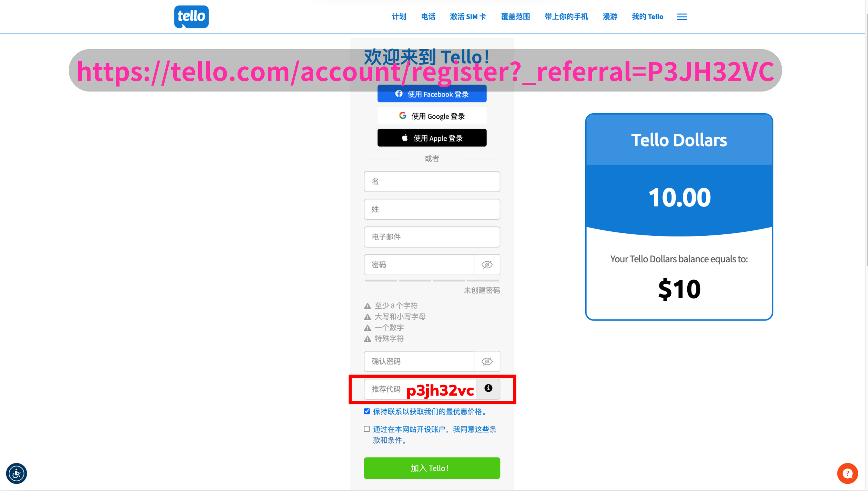This screenshot has height=491, width=868.
Task: Focus the 推荐代码 referral code field
Action: pyautogui.click(x=420, y=389)
